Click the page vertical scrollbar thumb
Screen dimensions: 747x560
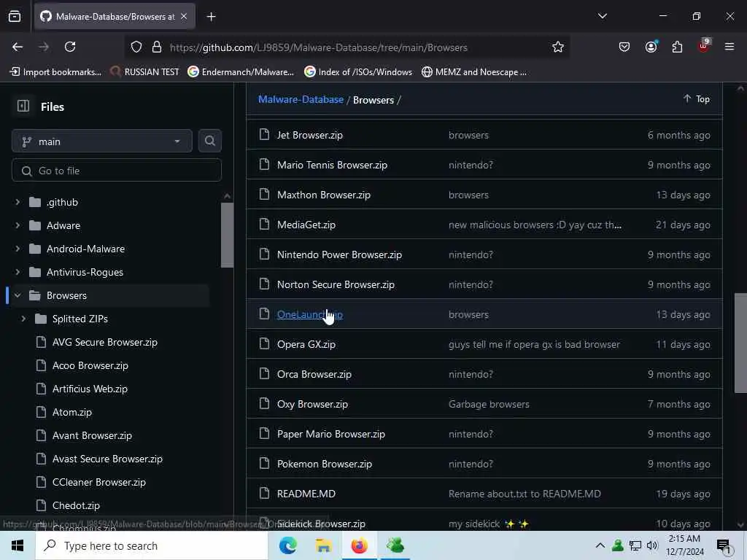coord(740,343)
